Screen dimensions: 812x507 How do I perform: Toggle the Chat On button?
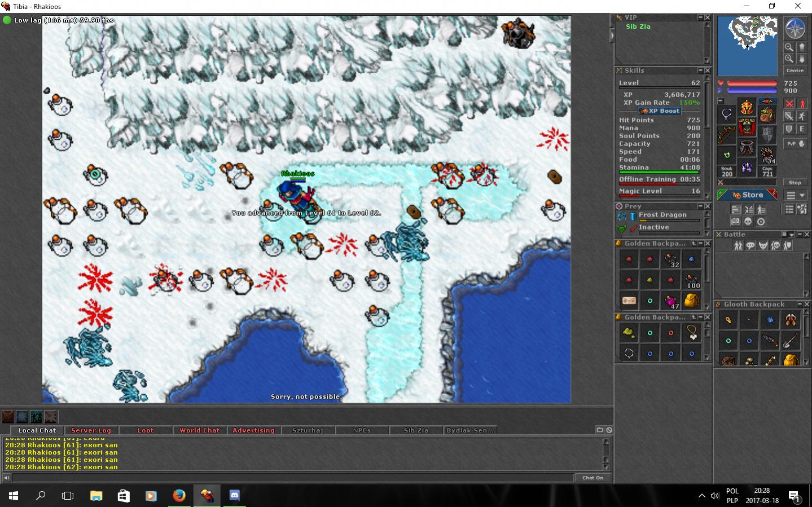pyautogui.click(x=592, y=478)
